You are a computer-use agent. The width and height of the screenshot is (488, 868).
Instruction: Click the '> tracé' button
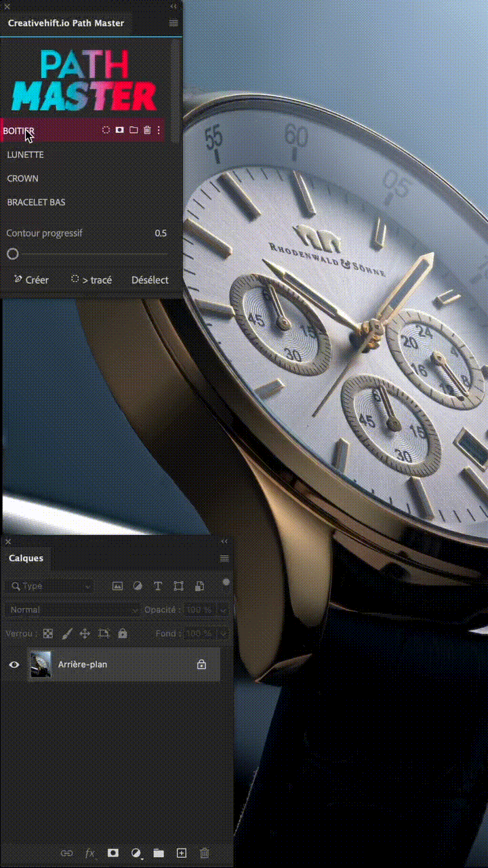(91, 280)
